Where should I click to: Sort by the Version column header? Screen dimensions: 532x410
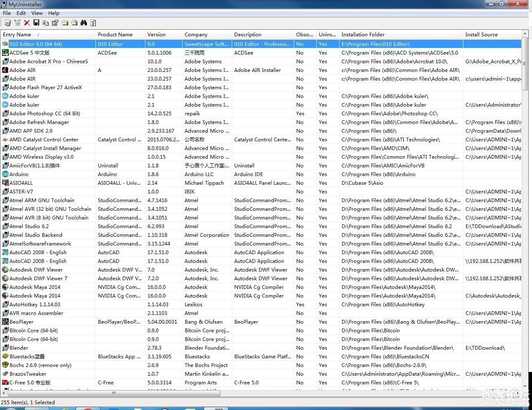164,35
